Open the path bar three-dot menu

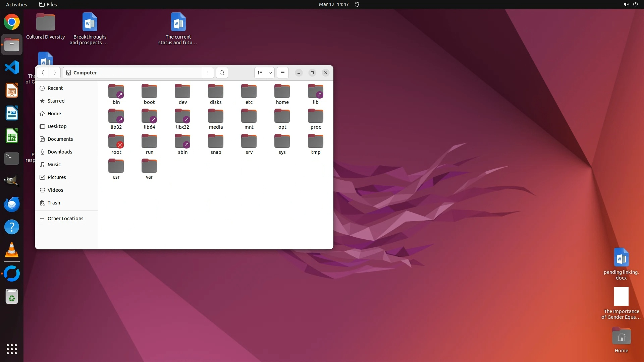coord(208,73)
